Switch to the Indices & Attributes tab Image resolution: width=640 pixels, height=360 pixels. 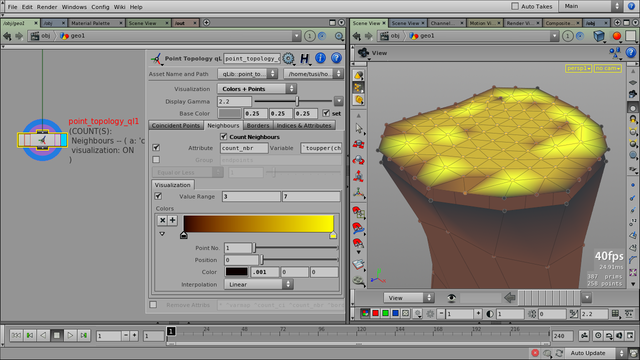coord(304,125)
